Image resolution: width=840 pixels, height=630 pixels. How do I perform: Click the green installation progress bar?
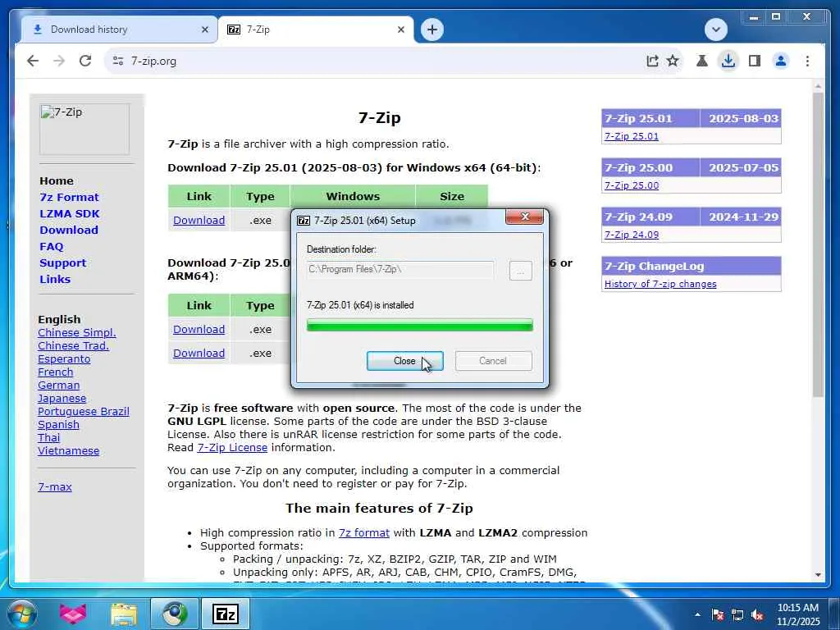[419, 325]
